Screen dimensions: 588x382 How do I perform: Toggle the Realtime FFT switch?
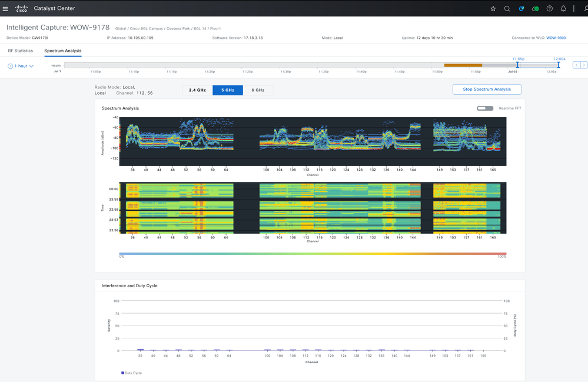pos(485,108)
